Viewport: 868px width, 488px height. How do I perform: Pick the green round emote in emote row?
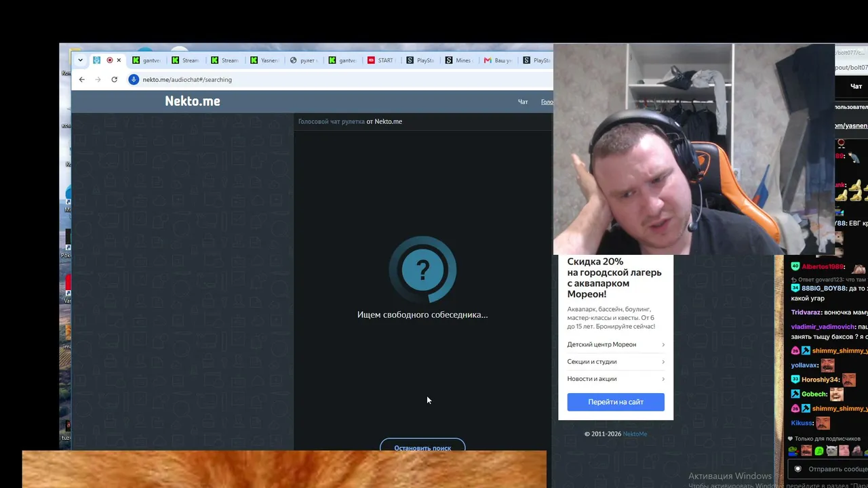click(818, 451)
